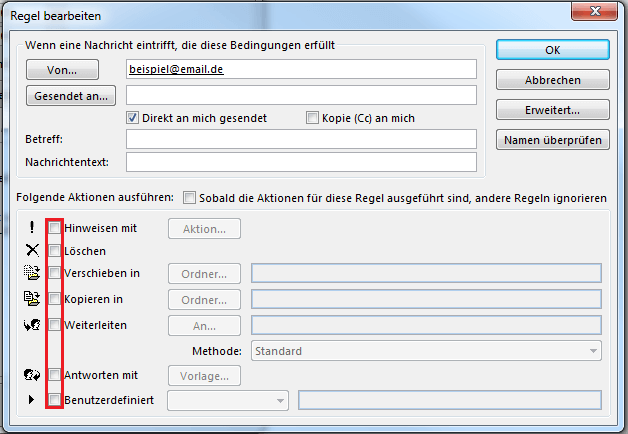Viewport: 628px width, 434px height.
Task: Click the X delete icon
Action: pos(32,250)
